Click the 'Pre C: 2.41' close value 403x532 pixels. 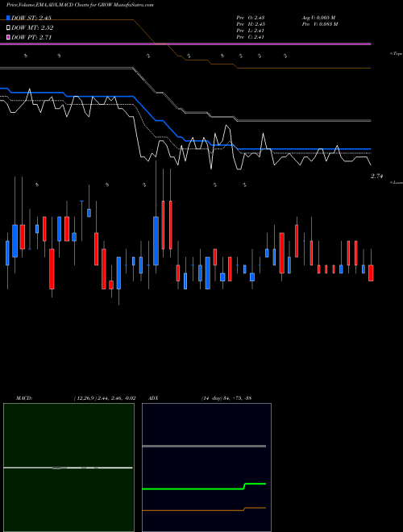pos(251,37)
